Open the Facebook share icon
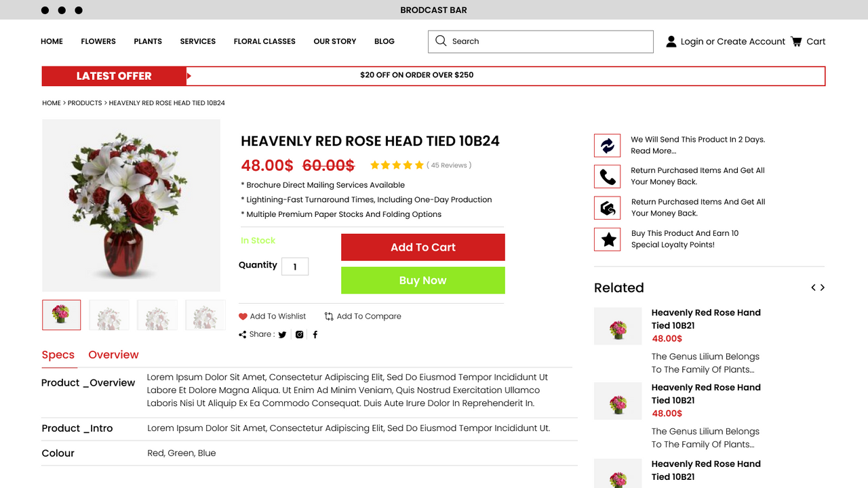 [x=315, y=334]
